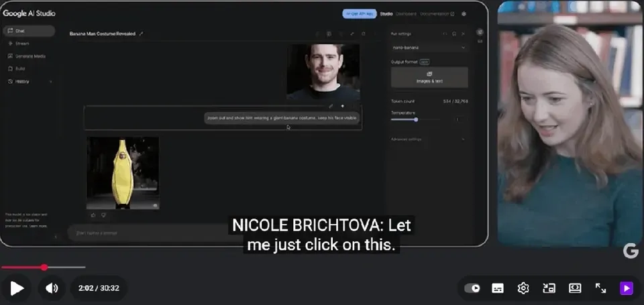
Task: Click the Get API key button
Action: coord(360,13)
